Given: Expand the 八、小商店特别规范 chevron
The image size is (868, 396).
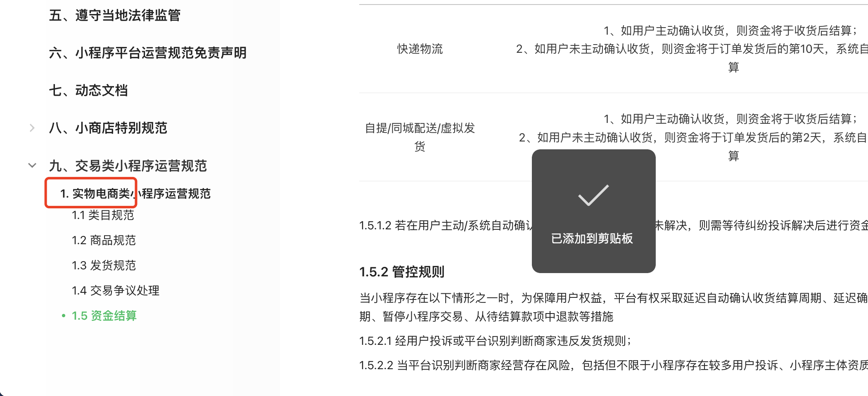Looking at the screenshot, I should pos(32,128).
